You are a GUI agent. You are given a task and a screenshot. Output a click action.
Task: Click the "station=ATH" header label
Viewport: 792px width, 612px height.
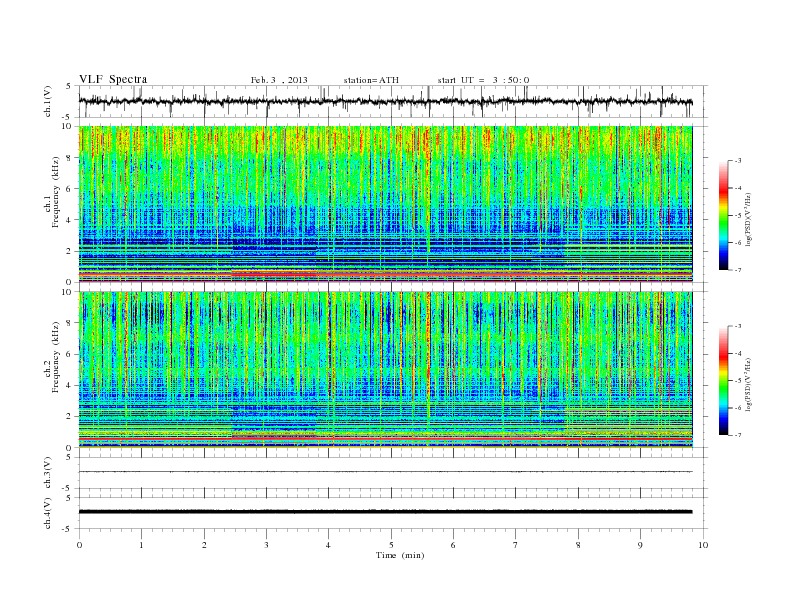coord(371,80)
